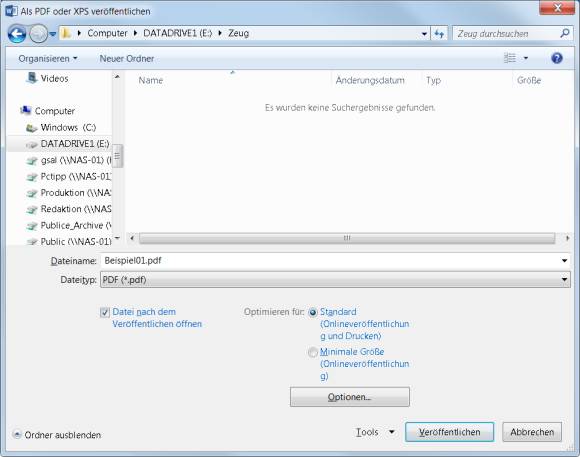Select Standard optimization radio button
Image resolution: width=580 pixels, height=457 pixels.
[313, 313]
